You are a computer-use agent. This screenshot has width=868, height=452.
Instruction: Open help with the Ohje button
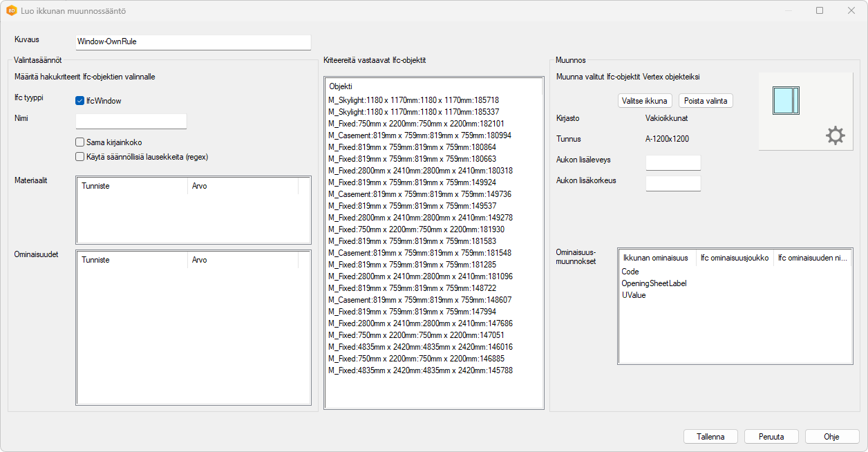(x=831, y=437)
